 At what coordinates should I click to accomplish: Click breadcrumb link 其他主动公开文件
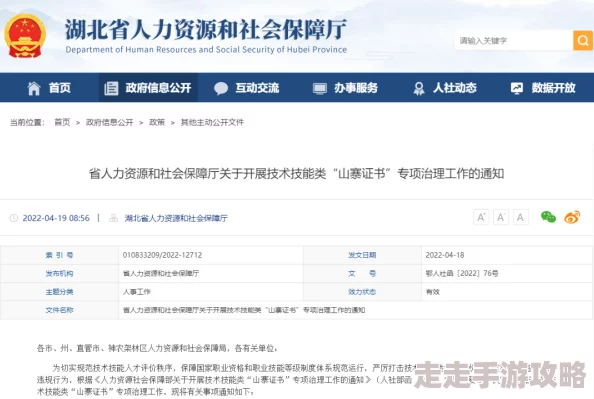(212, 122)
